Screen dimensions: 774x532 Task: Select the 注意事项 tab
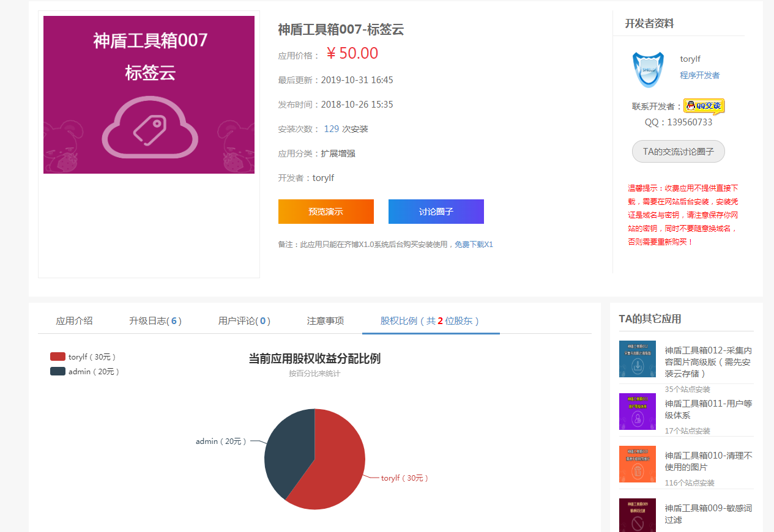coord(325,320)
